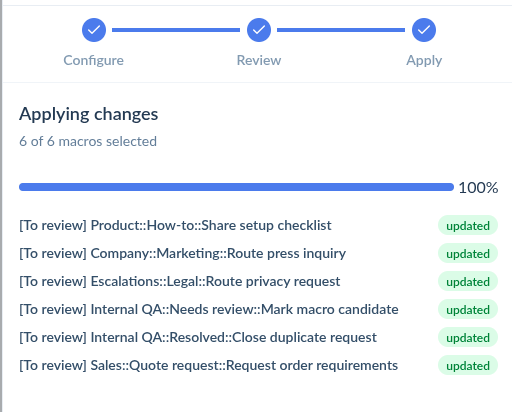Open Route privacy request macro
The height and width of the screenshot is (412, 512).
180,282
